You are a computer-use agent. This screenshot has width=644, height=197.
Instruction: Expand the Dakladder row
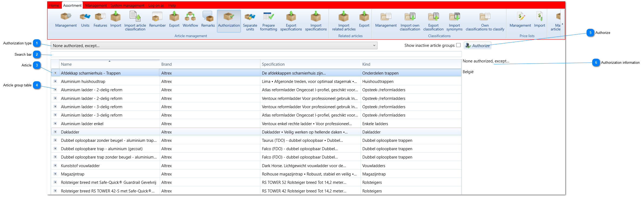[55, 132]
